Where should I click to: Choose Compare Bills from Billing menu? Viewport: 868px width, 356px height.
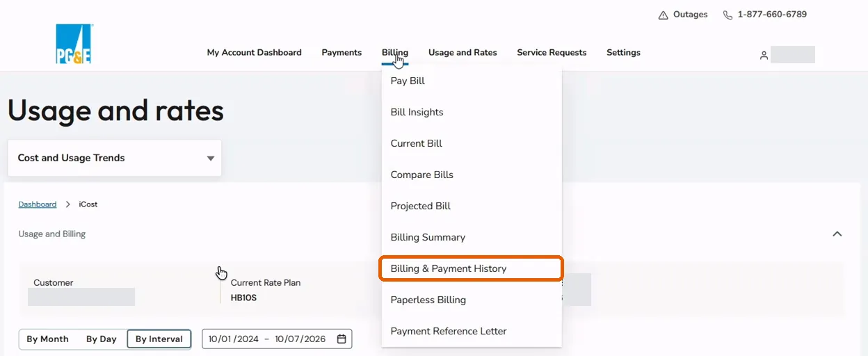pos(472,175)
